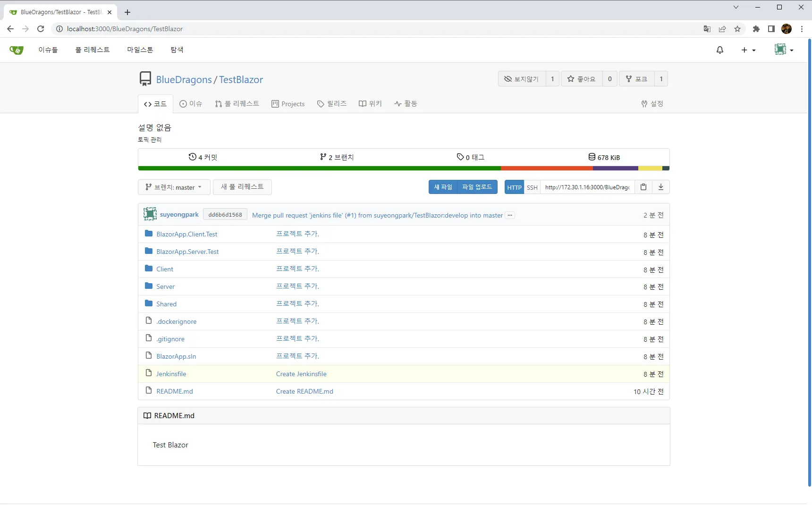Expand the branch master dropdown
Viewport: 812px width, 505px height.
pos(174,187)
